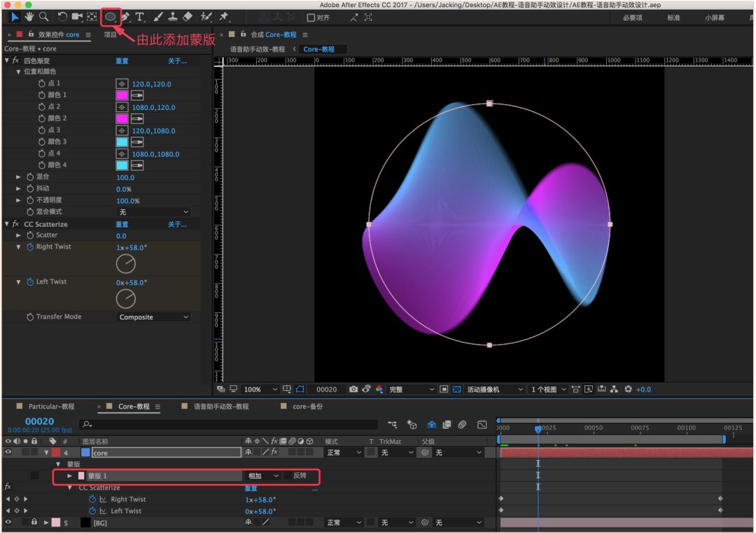Image resolution: width=756 pixels, height=533 pixels.
Task: Select the Unified Camera tool
Action: tap(77, 18)
